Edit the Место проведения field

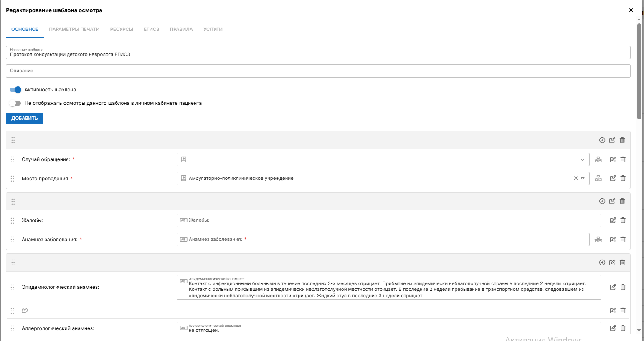613,178
